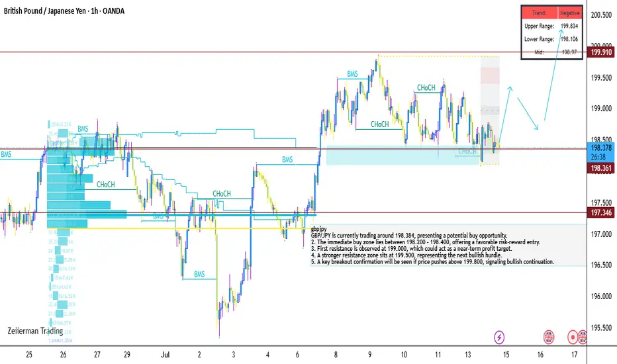Click the Trend: header cell in table
This screenshot has height=364, width=617.
pos(540,13)
